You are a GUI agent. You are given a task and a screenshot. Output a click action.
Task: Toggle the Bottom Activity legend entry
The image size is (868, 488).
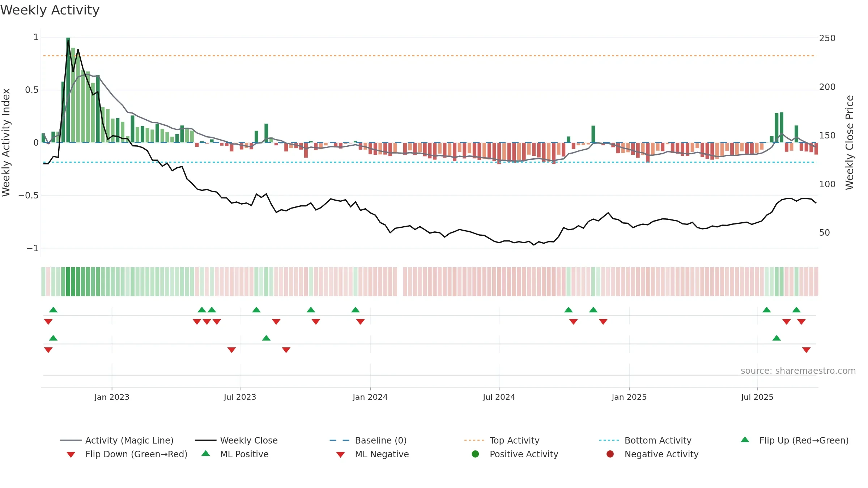point(645,440)
